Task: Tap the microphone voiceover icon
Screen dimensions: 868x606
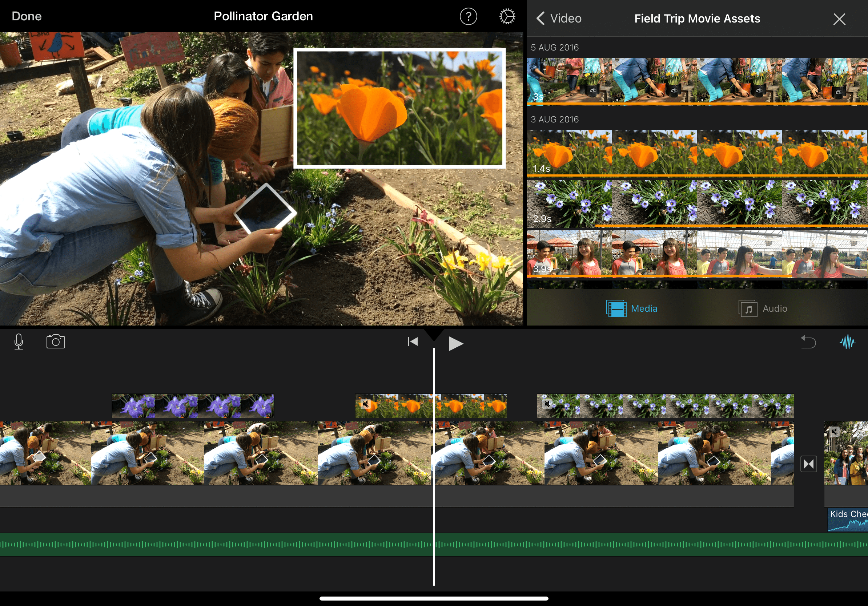Action: tap(19, 342)
